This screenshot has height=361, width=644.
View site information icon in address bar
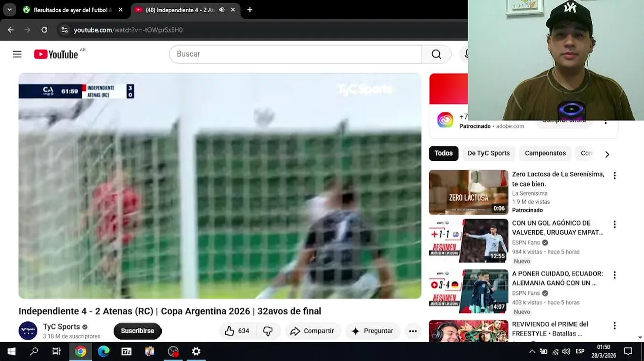tap(64, 30)
